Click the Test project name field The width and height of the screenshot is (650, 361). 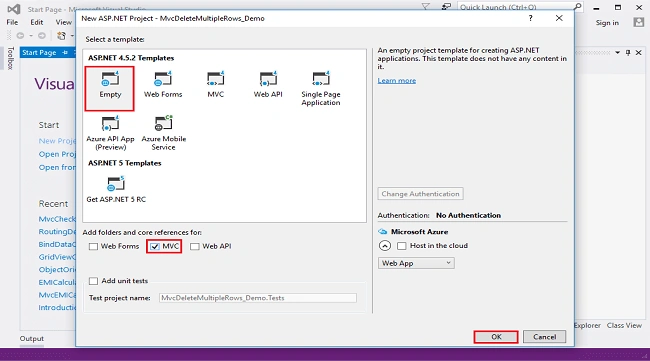(x=257, y=298)
